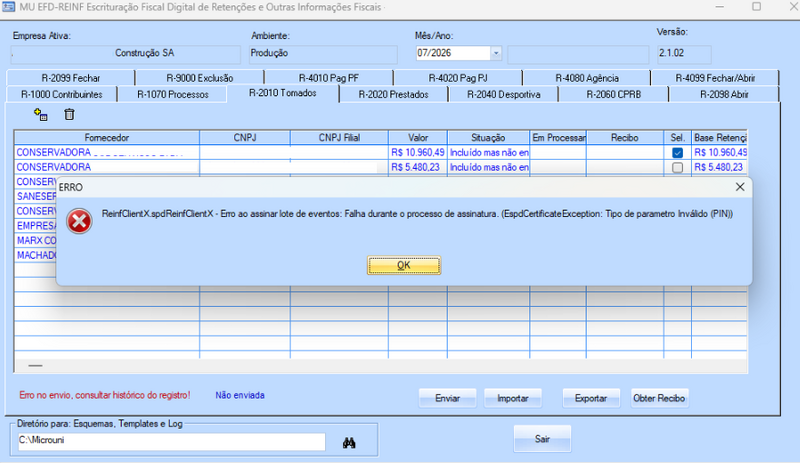Click OK in the ERRO dialog

(x=404, y=265)
